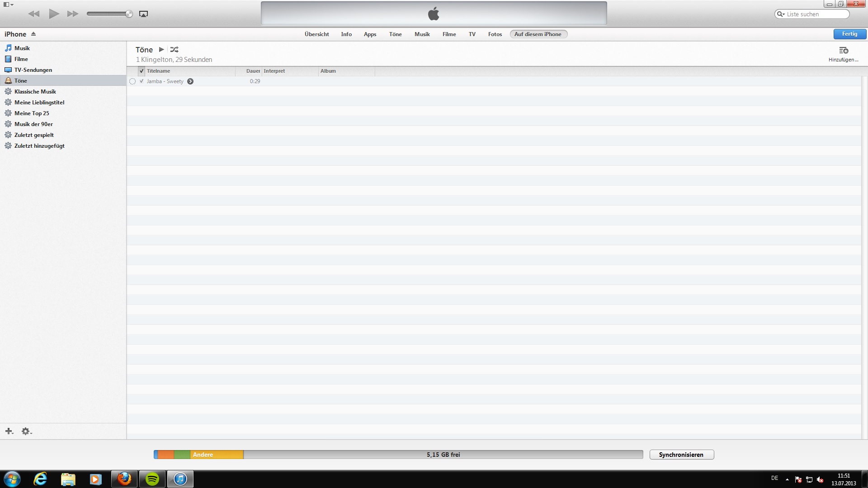Play the Töne list with play arrow
This screenshot has height=488, width=868.
pos(161,50)
